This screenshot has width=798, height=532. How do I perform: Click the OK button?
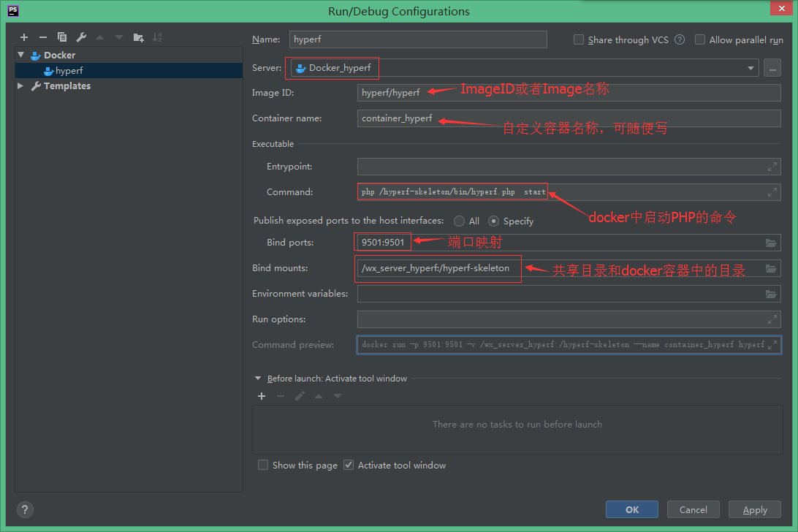pos(631,509)
